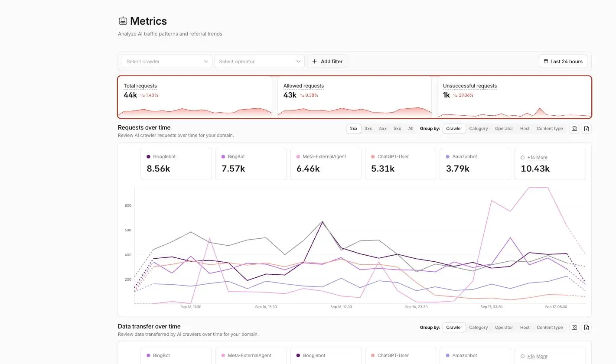Click the Add filter button
616x364 pixels.
coord(327,62)
